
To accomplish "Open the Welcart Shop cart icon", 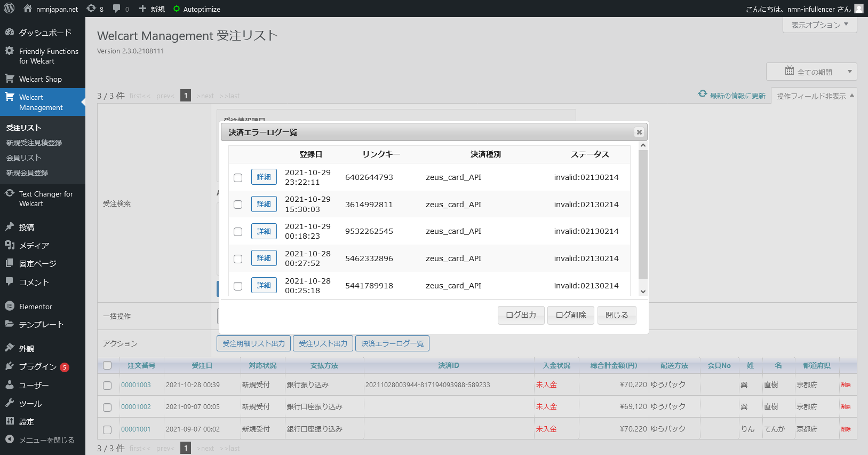I will click(9, 79).
